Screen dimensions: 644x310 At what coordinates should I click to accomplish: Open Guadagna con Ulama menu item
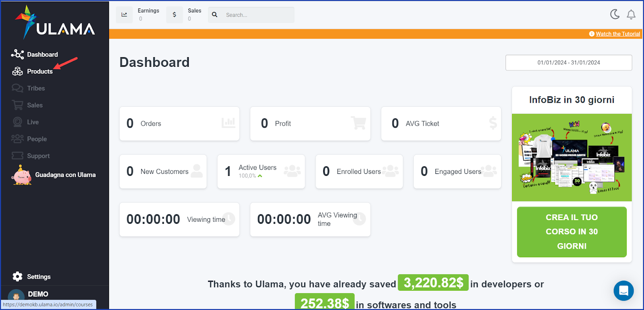65,175
